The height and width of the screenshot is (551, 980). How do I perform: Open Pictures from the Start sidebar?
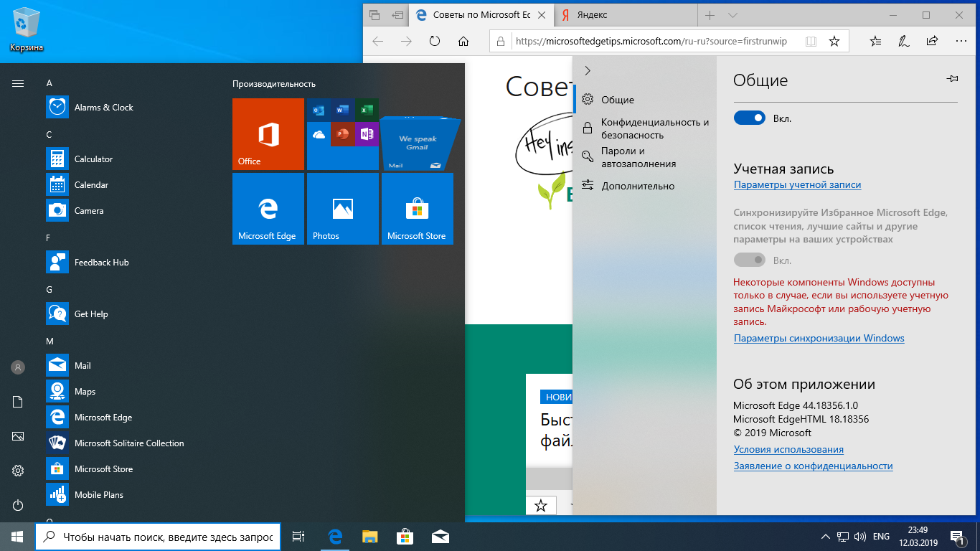click(18, 436)
